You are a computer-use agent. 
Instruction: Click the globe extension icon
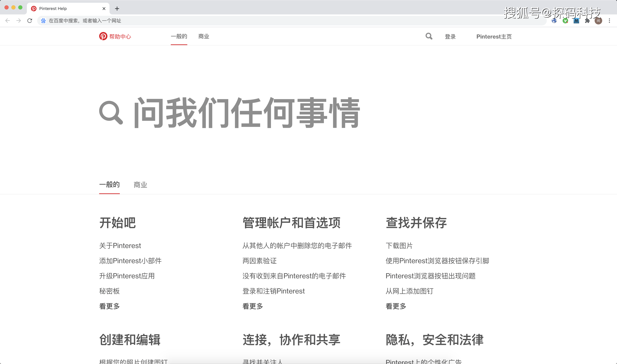coord(554,21)
